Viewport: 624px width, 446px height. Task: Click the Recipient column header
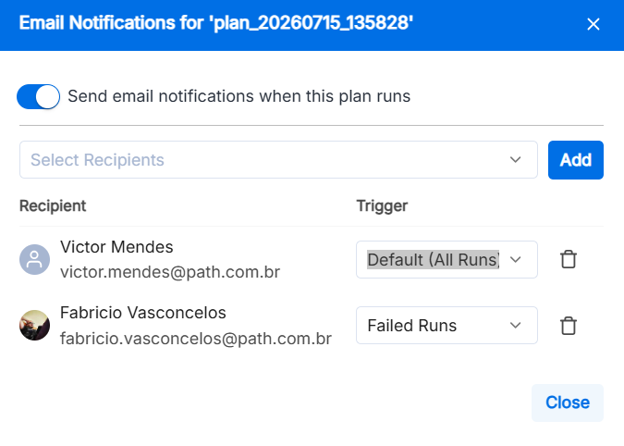(53, 206)
